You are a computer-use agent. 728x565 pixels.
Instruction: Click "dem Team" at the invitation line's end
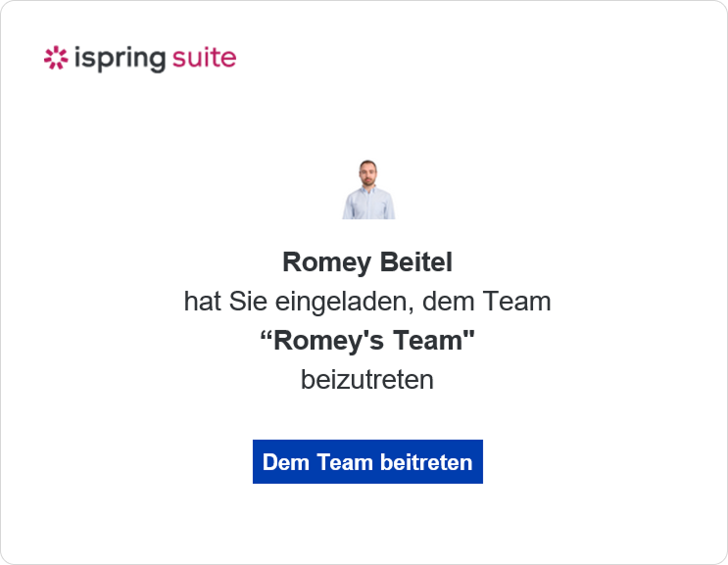[487, 301]
